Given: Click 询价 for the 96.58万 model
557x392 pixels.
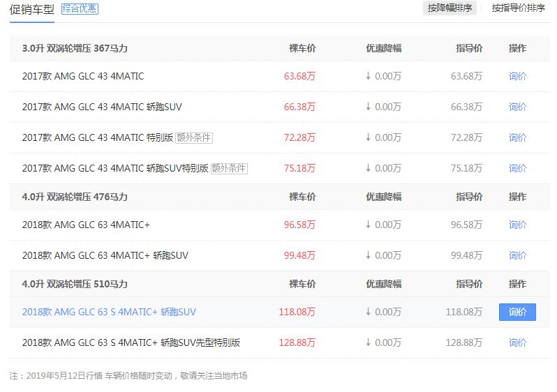Looking at the screenshot, I should pos(518,225).
